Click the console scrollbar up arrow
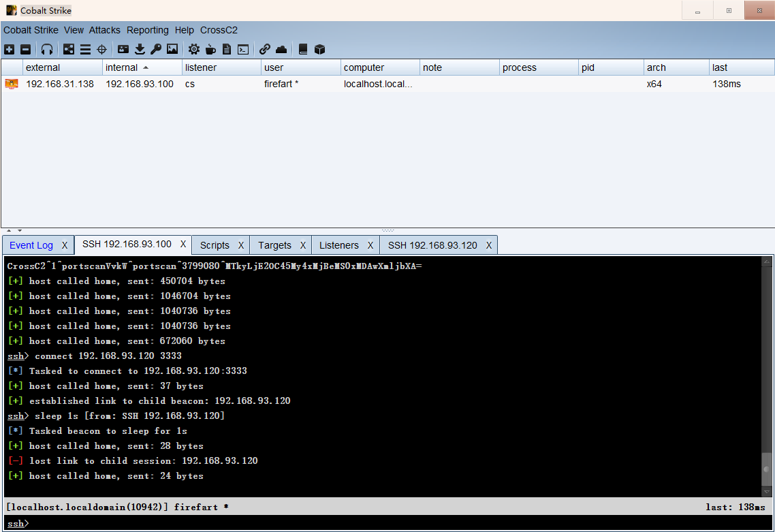The width and height of the screenshot is (775, 532). point(767,262)
